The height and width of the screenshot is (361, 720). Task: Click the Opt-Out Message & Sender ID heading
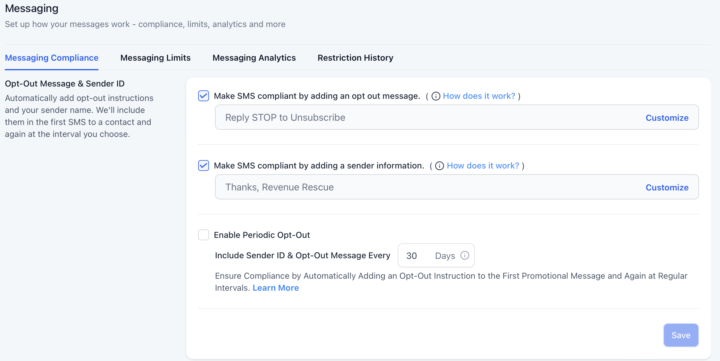coord(65,84)
